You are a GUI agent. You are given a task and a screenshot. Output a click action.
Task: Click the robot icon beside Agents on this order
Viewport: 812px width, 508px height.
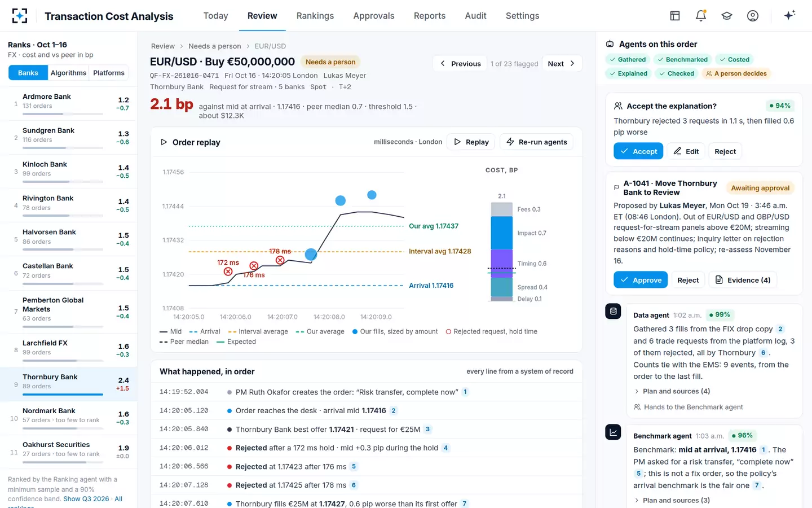tap(610, 44)
